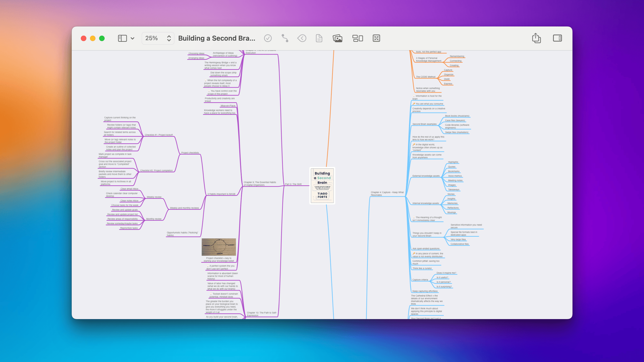Screen dimensions: 644x362
Task: Activate the focus mode icon
Action: (x=376, y=38)
